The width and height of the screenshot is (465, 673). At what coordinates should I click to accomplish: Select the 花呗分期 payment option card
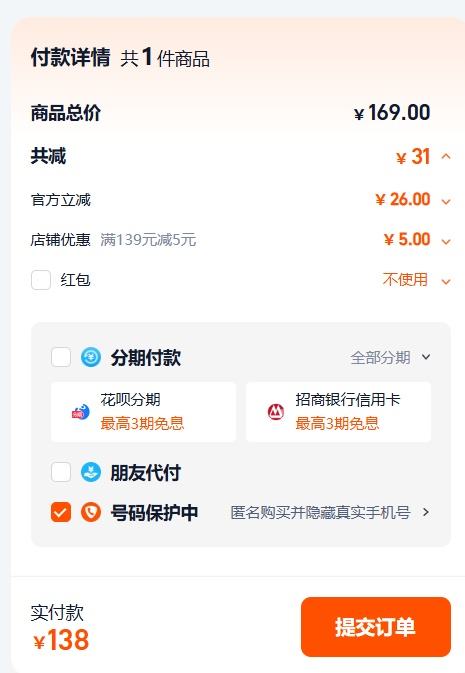[143, 412]
